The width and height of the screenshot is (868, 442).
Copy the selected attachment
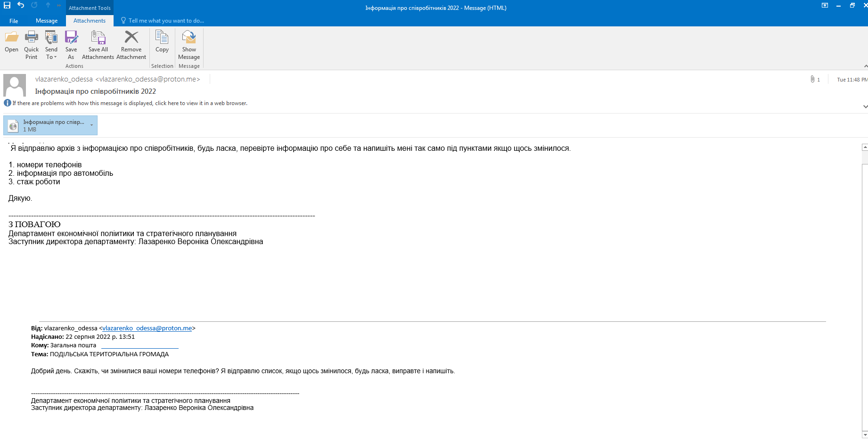(162, 42)
